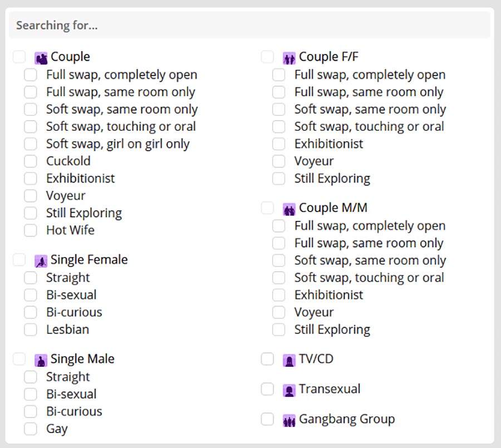Enable Still Exploring under Couple F/F
The width and height of the screenshot is (501, 448).
[x=279, y=179]
